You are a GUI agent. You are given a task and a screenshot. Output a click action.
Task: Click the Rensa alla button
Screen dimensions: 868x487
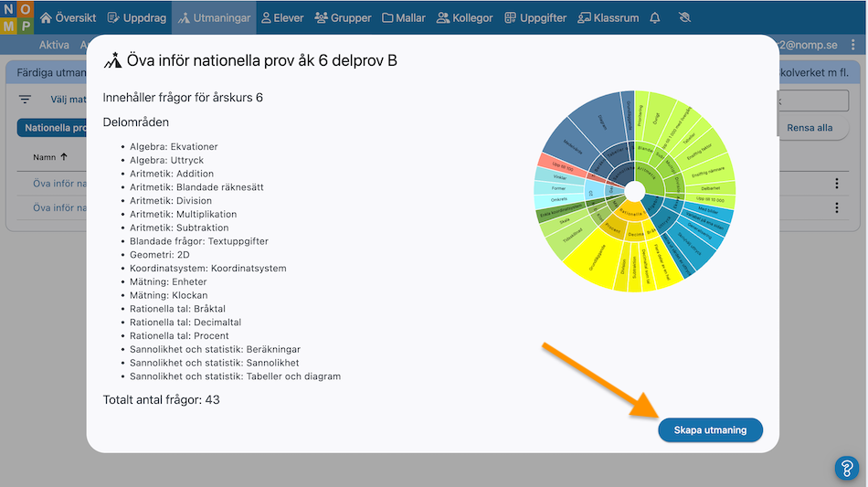(x=810, y=128)
